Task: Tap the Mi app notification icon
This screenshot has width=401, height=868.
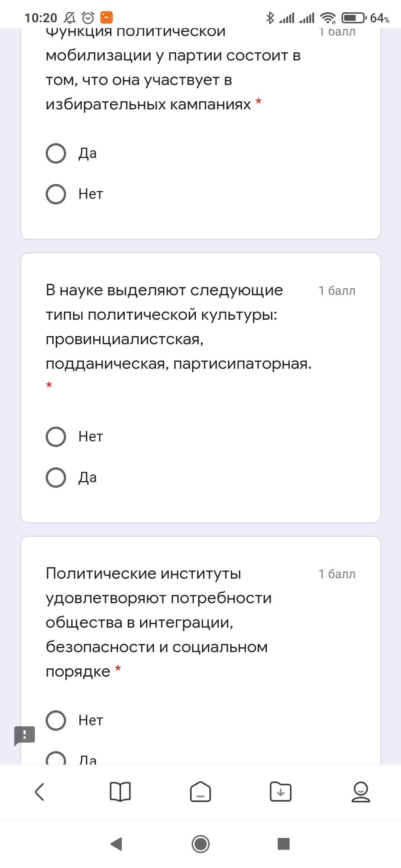Action: [107, 17]
